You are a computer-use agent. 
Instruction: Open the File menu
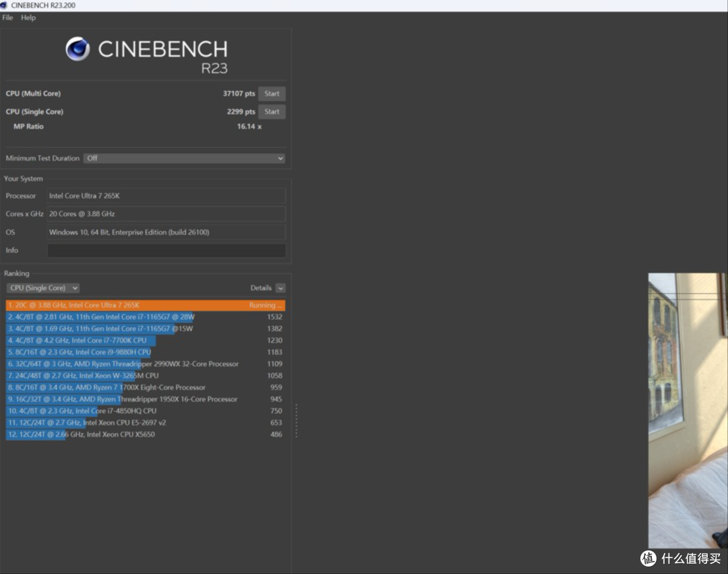[7, 18]
